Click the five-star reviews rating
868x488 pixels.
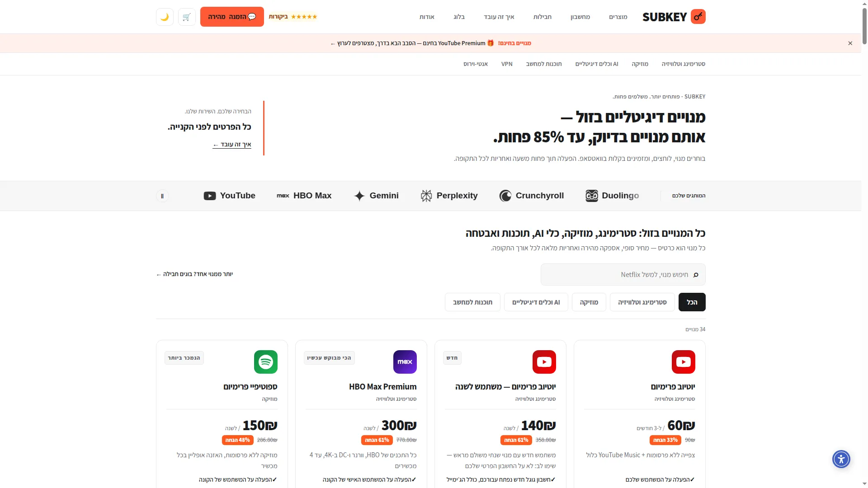pos(293,17)
